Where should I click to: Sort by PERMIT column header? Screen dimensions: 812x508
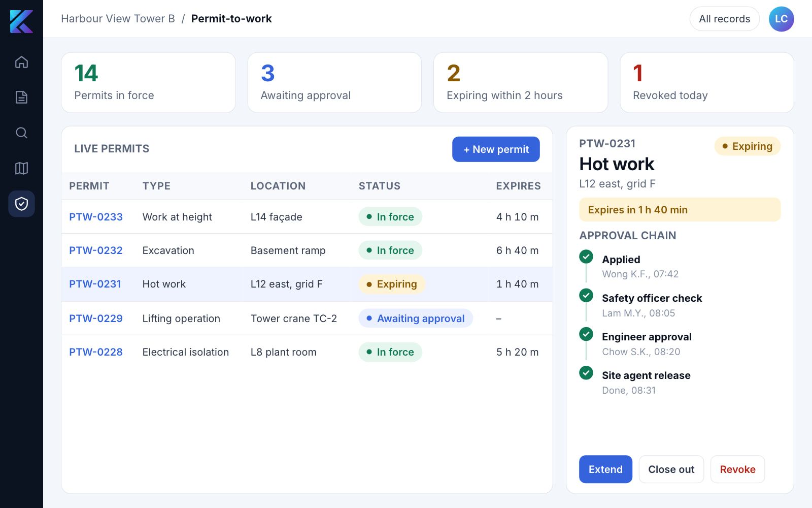tap(89, 186)
